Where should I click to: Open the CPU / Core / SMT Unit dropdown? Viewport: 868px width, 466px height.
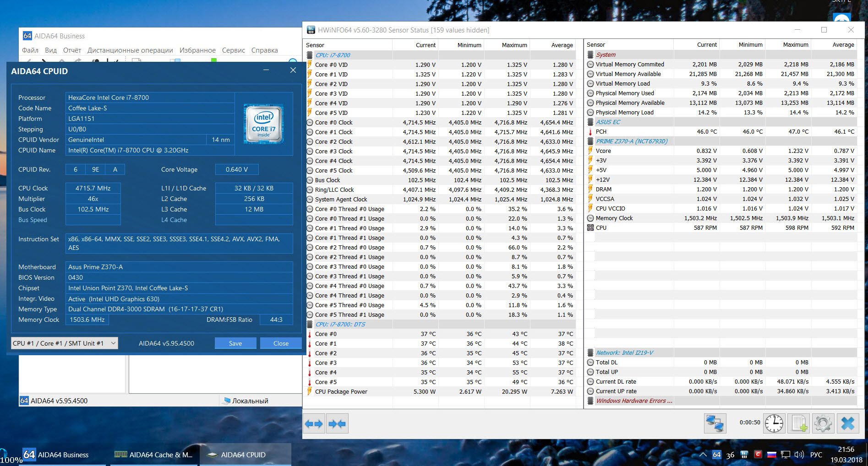coord(65,343)
